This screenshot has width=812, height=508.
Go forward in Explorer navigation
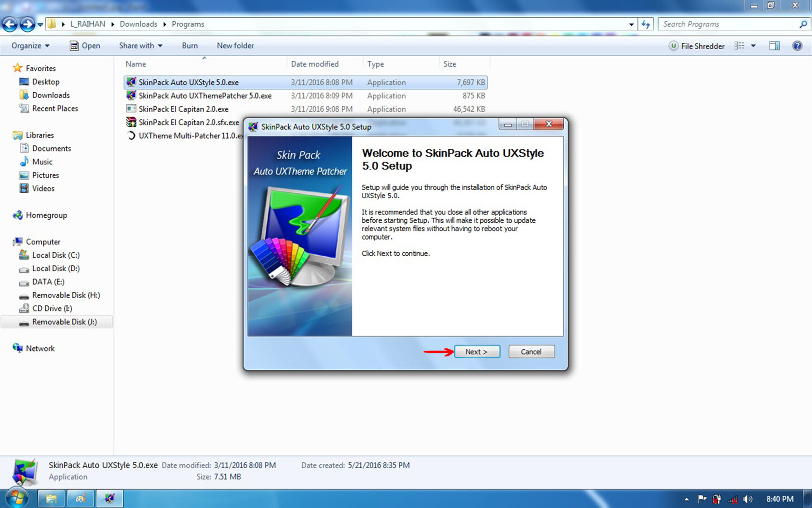click(27, 24)
